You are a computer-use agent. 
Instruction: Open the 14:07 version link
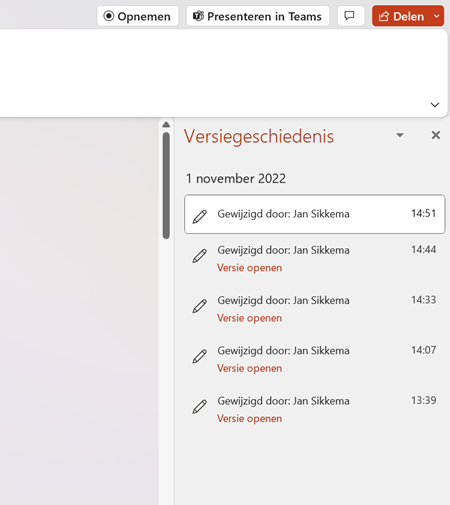[x=249, y=368]
